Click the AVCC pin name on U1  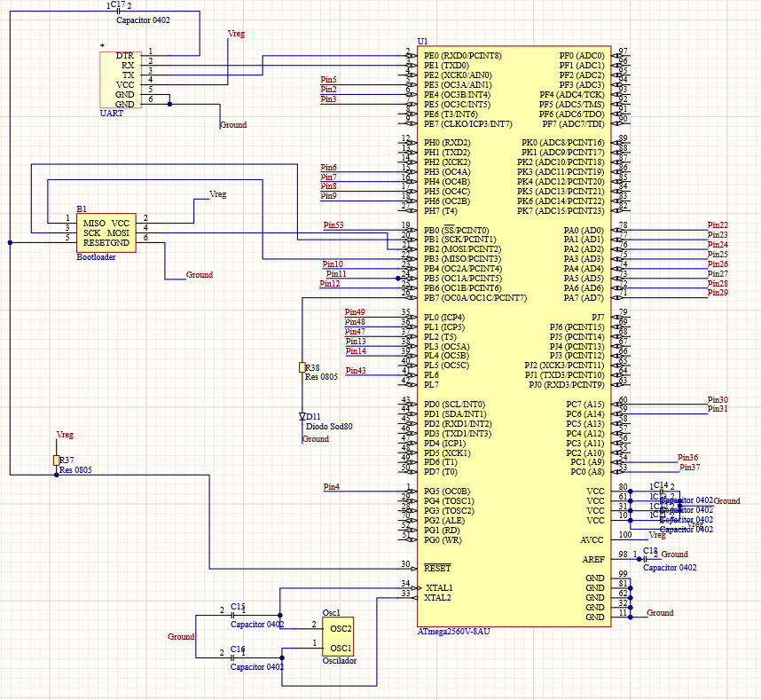click(592, 539)
